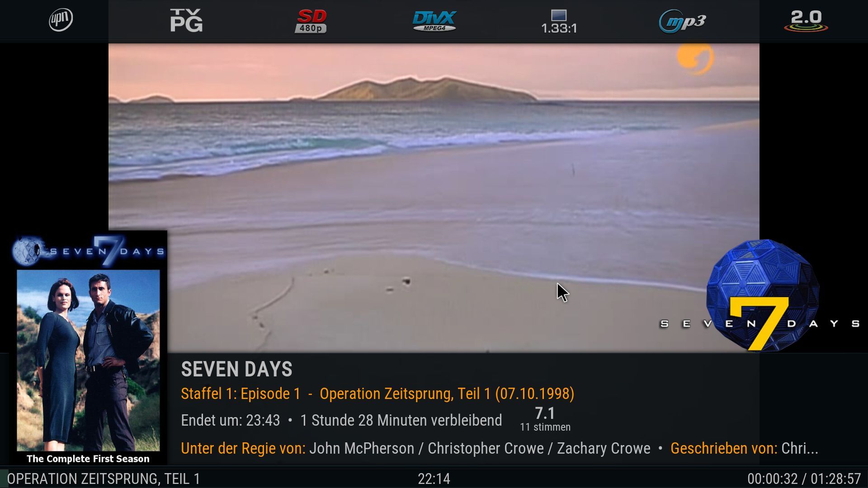The height and width of the screenshot is (488, 868).
Task: Click the SEVEN DAYS show title
Action: (236, 369)
